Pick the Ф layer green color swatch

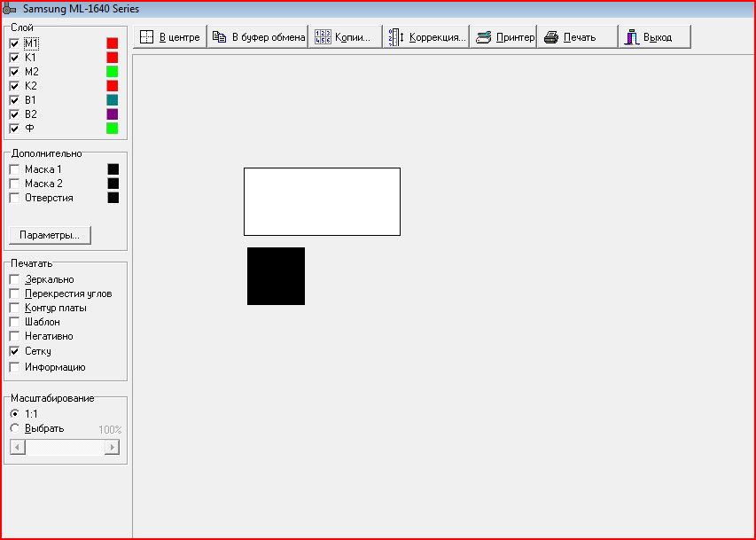click(x=113, y=128)
